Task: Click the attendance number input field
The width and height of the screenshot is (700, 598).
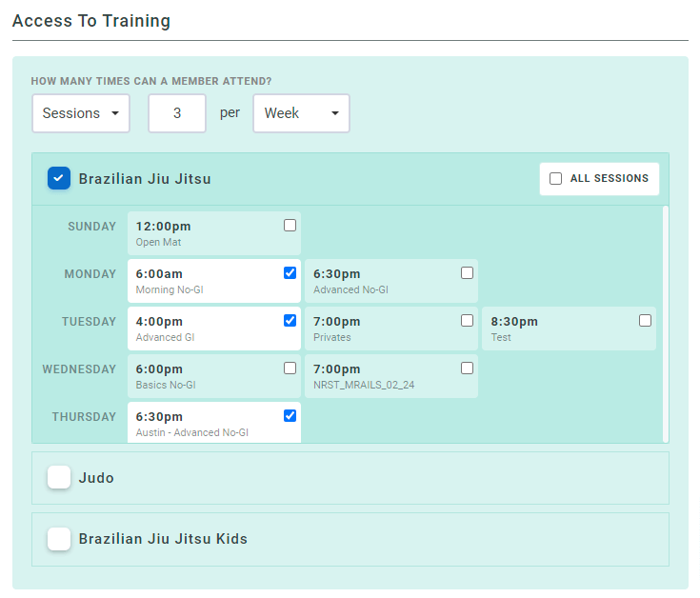Action: tap(177, 113)
